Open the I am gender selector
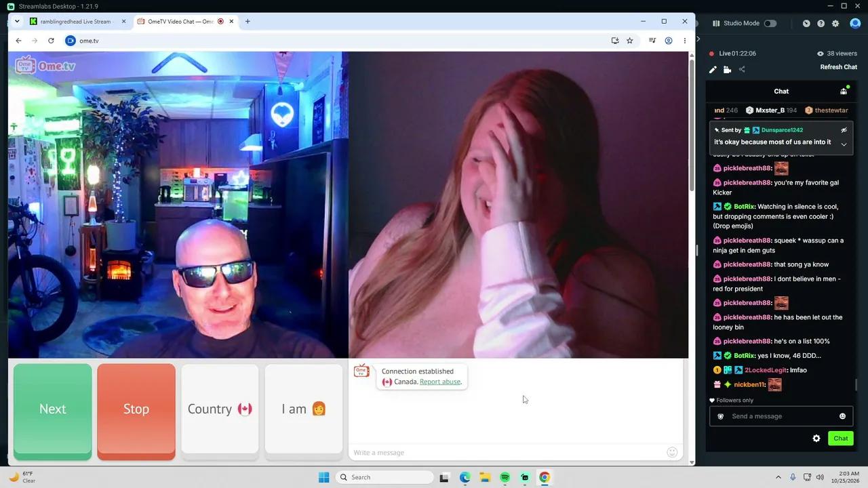The image size is (868, 488). pyautogui.click(x=304, y=409)
